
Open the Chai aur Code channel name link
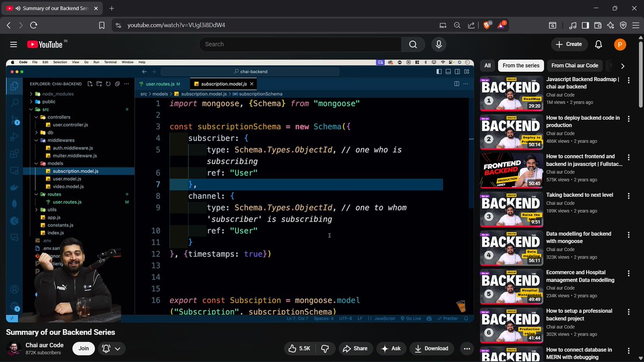(x=45, y=345)
